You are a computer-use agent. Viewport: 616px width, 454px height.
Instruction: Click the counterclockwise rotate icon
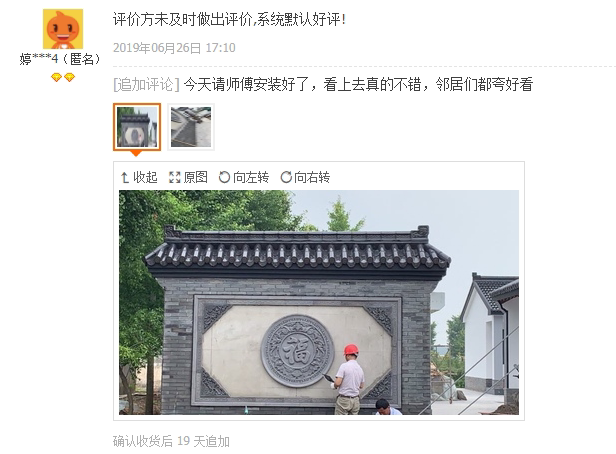coord(224,178)
